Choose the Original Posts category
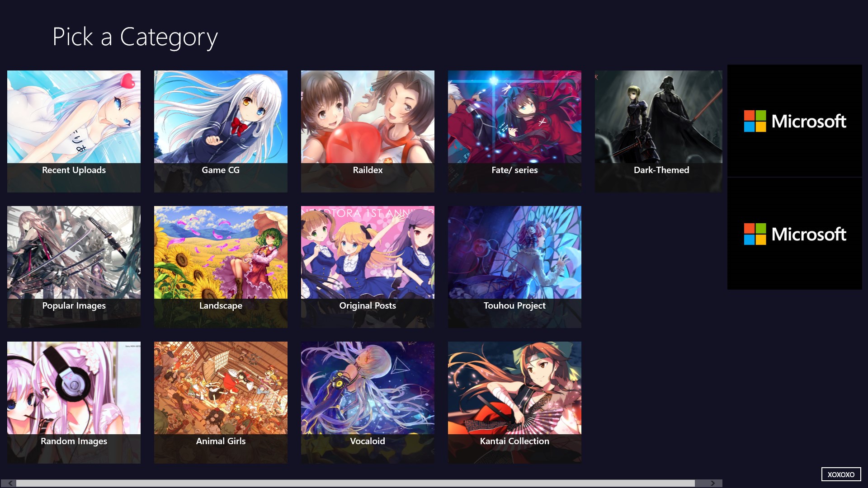The height and width of the screenshot is (488, 868). [368, 267]
